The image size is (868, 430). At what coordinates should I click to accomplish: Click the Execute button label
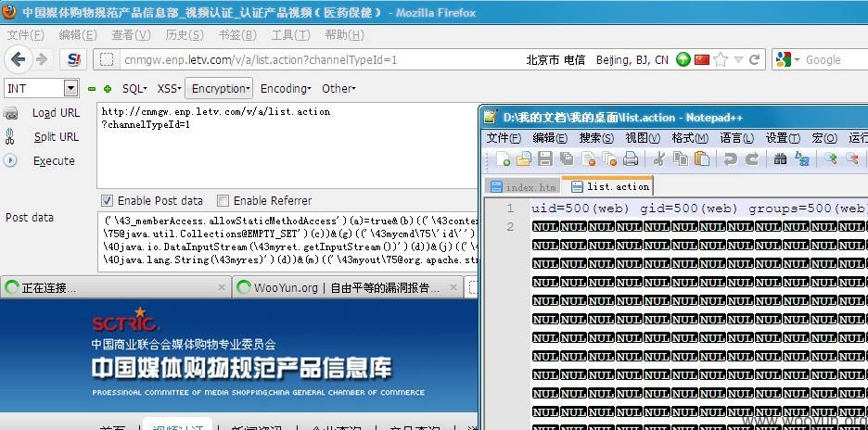coord(54,161)
